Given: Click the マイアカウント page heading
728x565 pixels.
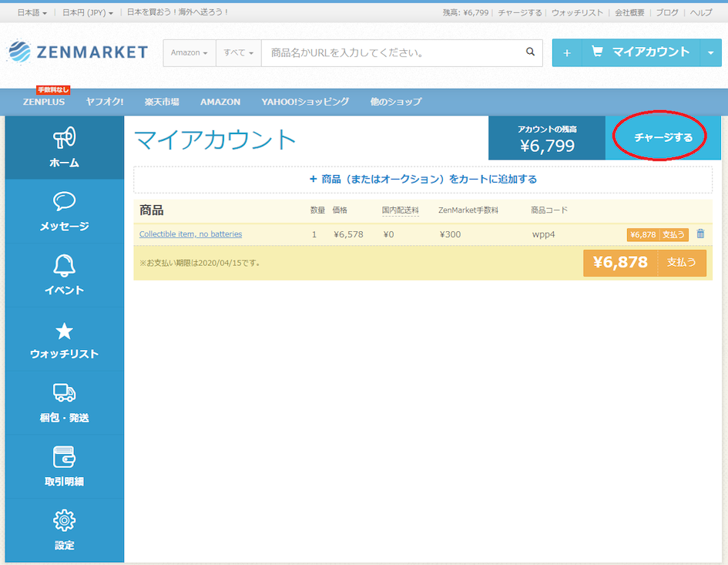Looking at the screenshot, I should 215,140.
